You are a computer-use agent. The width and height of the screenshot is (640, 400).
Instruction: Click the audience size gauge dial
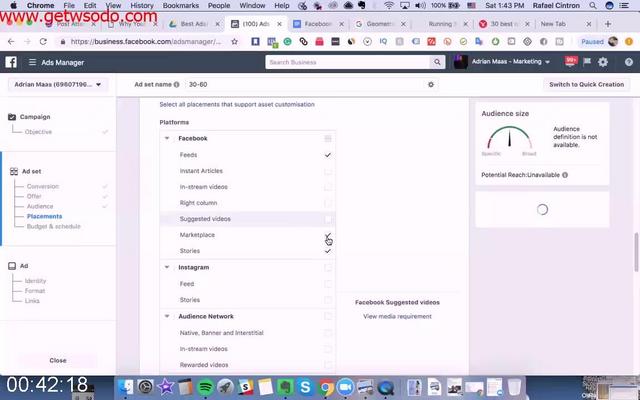point(509,138)
